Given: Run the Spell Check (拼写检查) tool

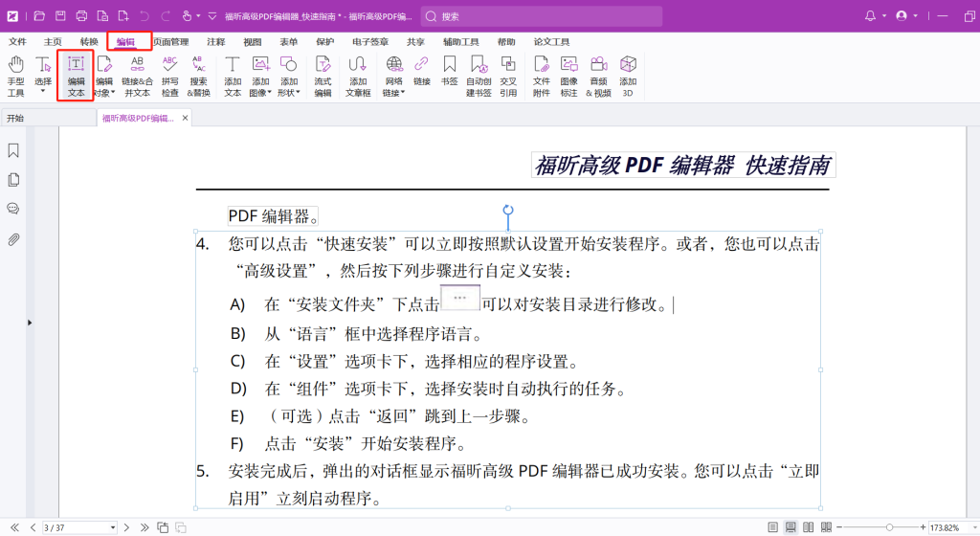Looking at the screenshot, I should (169, 76).
